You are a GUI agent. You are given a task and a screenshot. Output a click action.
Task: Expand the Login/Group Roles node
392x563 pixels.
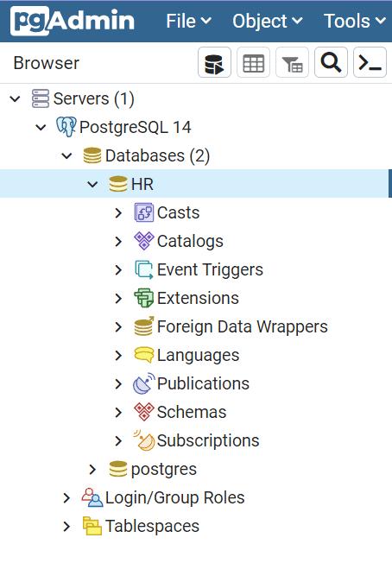[66, 497]
